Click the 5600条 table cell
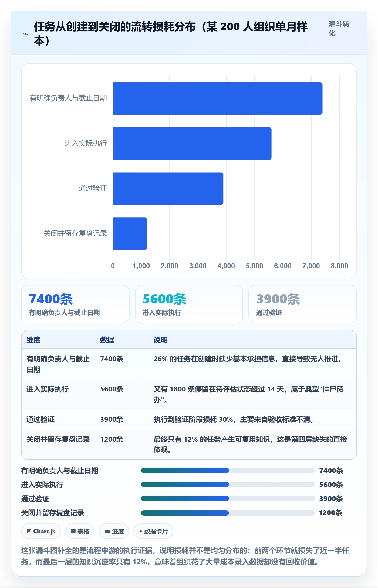Viewport: 378px width, 588px height. [x=112, y=389]
